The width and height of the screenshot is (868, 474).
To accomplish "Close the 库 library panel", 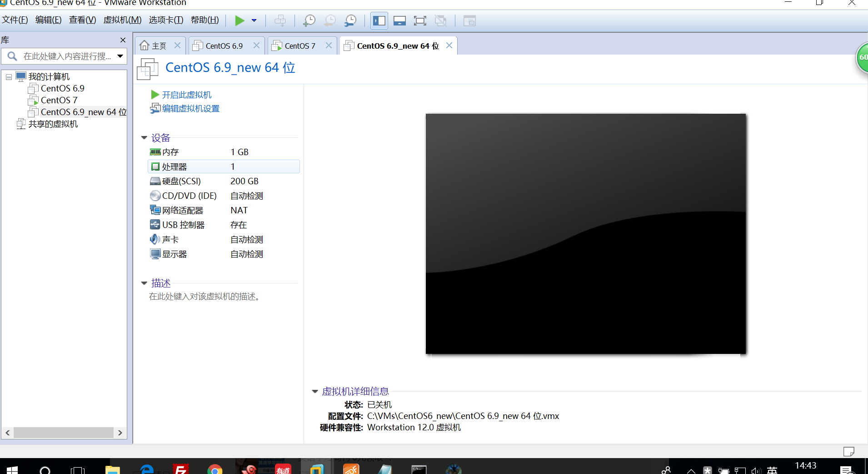I will [123, 40].
